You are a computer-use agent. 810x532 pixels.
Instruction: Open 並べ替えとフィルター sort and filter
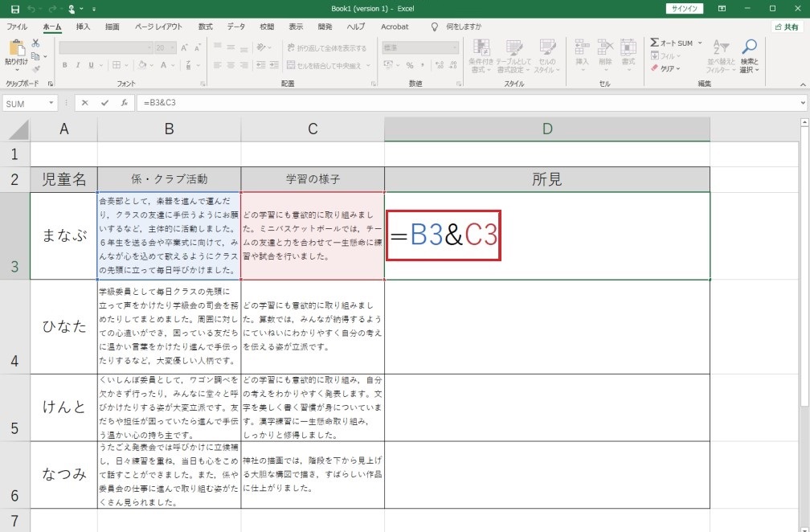coord(720,56)
